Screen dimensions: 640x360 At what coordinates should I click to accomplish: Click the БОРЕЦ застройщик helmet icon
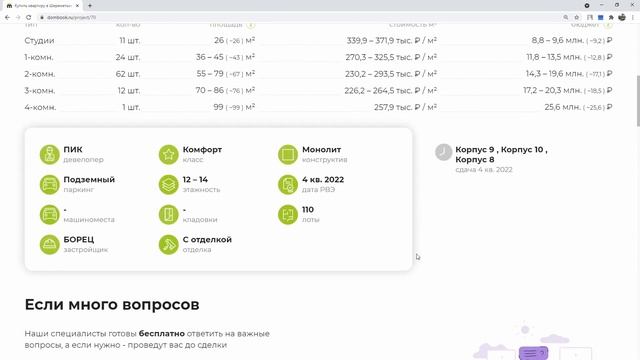[x=49, y=244]
